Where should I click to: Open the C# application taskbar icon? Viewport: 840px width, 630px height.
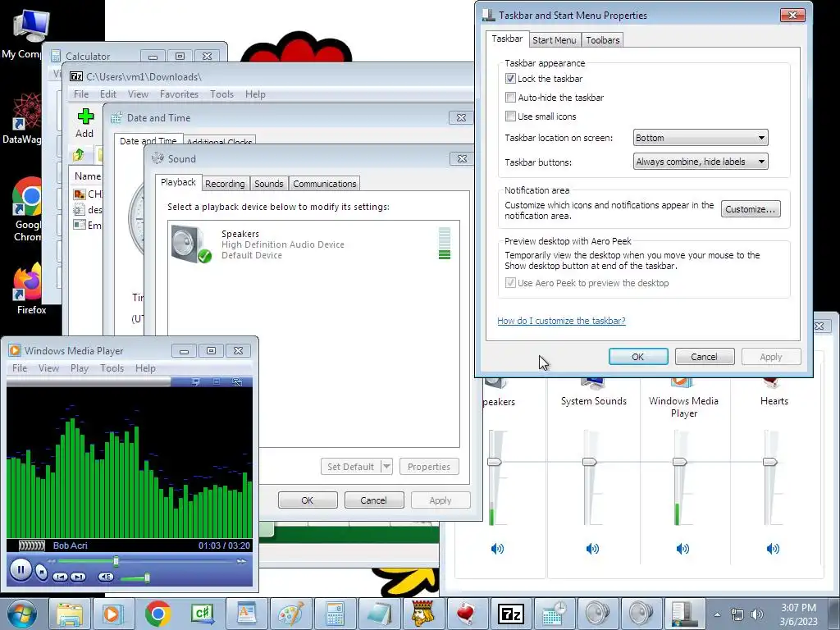[202, 614]
